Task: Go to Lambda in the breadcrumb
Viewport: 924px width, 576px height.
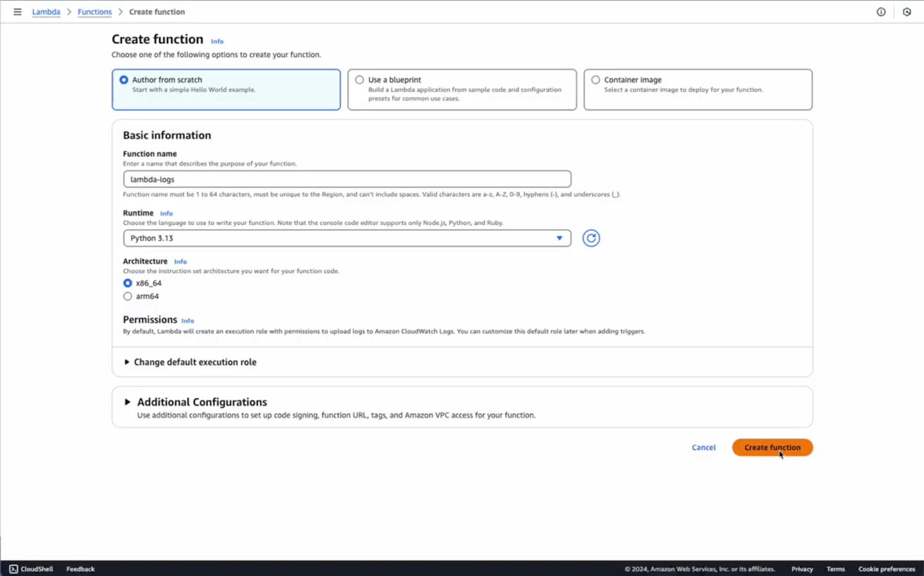Action: tap(46, 12)
